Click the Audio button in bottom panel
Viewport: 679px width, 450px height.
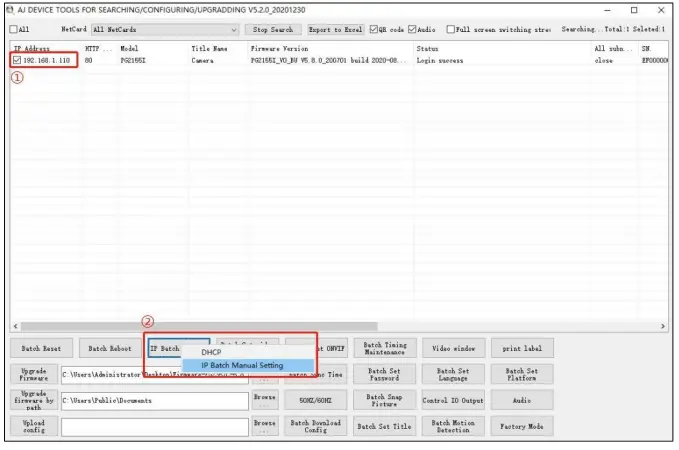pyautogui.click(x=522, y=400)
